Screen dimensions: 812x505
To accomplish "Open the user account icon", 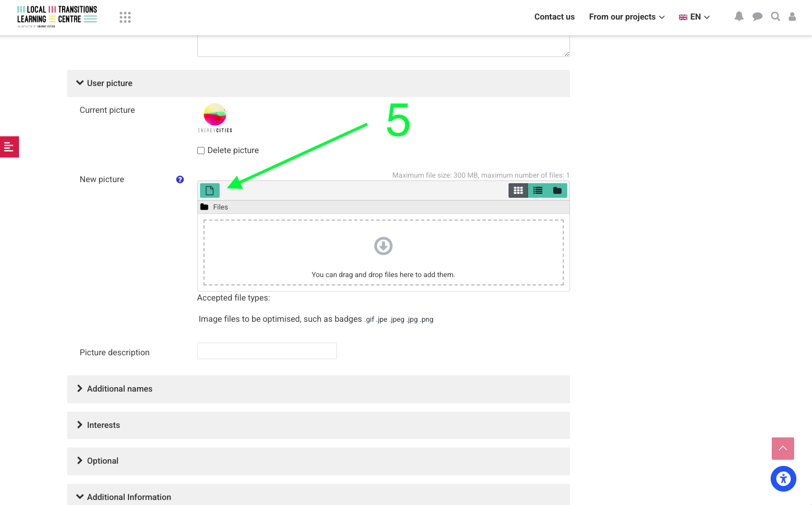I will (x=792, y=17).
